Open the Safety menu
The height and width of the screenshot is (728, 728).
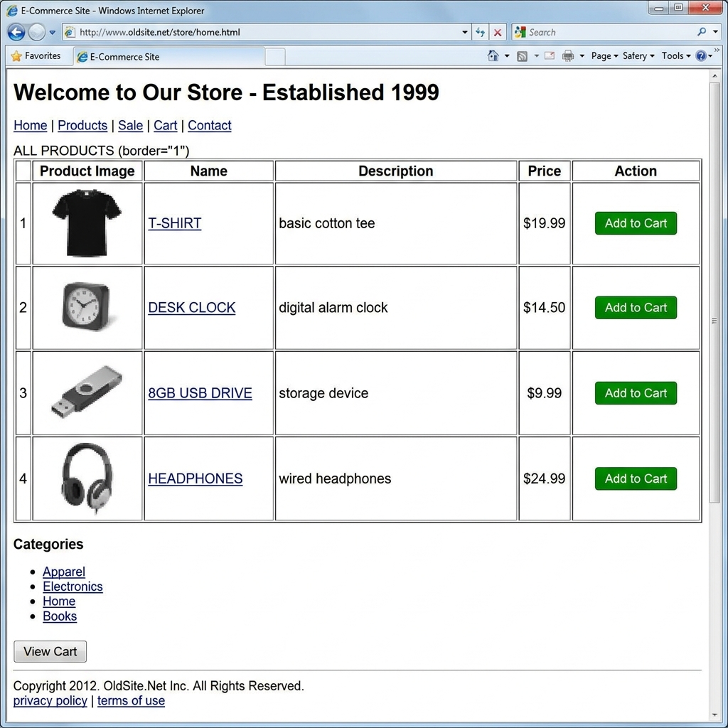pyautogui.click(x=638, y=56)
